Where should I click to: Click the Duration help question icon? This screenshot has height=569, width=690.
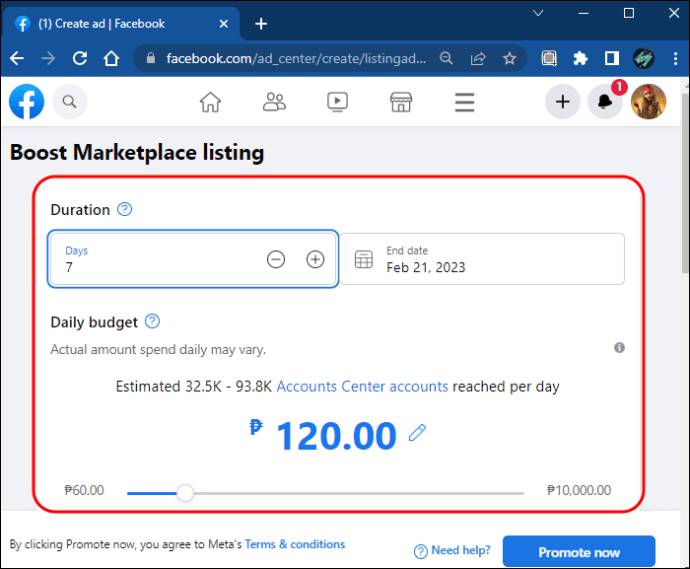(125, 209)
